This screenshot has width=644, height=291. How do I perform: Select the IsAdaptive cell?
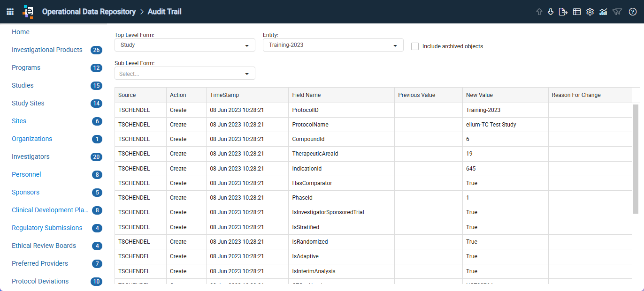point(342,256)
